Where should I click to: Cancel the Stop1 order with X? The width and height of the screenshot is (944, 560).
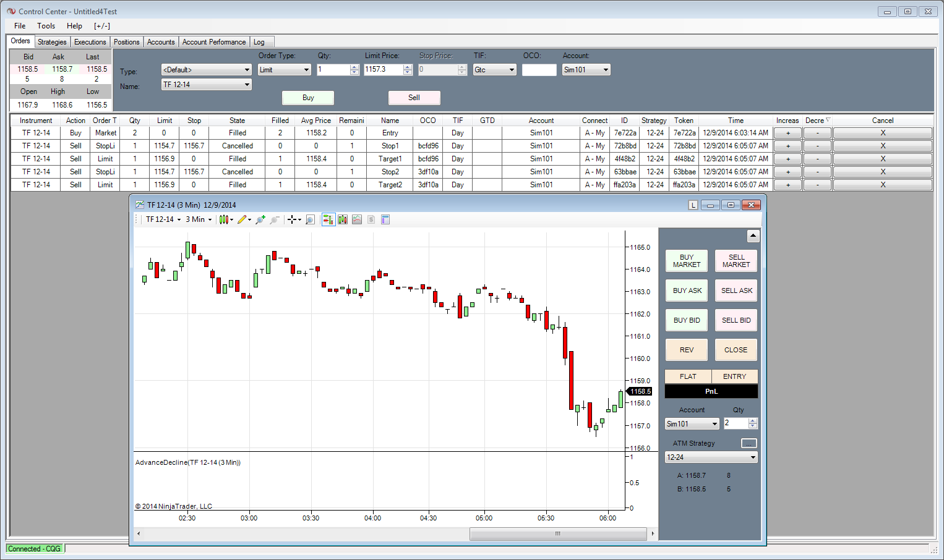[883, 146]
